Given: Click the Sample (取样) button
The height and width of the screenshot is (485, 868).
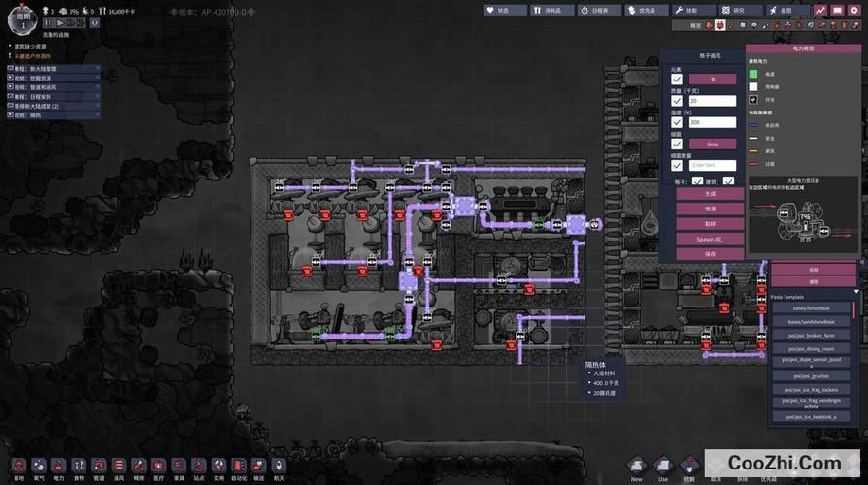Looking at the screenshot, I should coord(710,224).
